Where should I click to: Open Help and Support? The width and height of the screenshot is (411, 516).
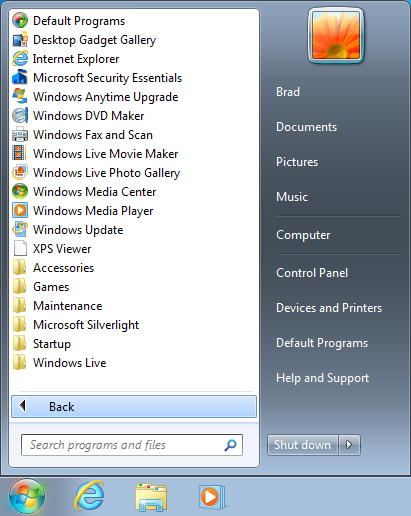(x=322, y=378)
